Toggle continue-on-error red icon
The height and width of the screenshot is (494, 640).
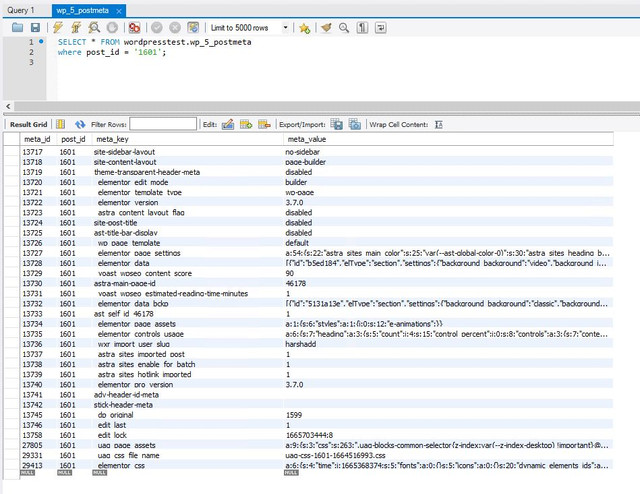pos(134,28)
